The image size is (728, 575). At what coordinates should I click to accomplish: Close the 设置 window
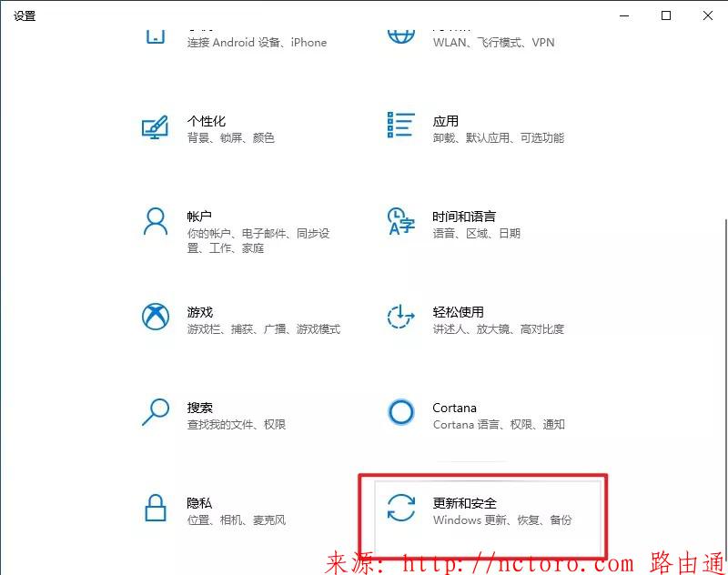(708, 15)
